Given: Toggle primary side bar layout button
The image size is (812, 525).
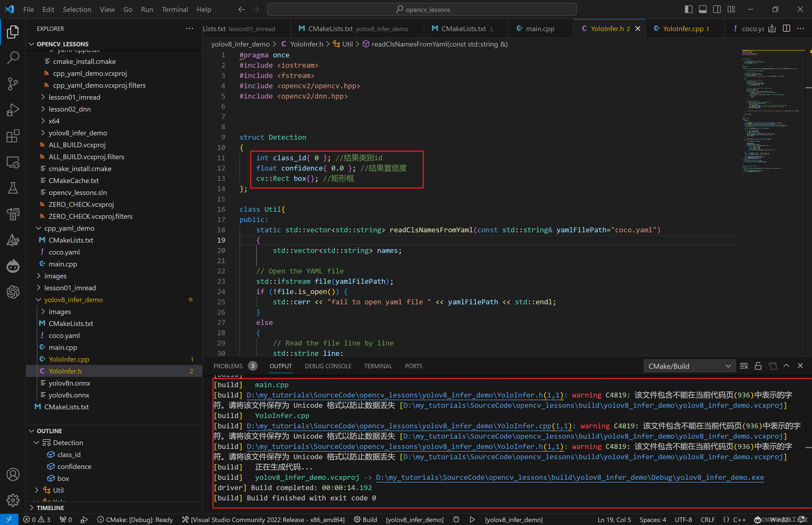Looking at the screenshot, I should click(x=688, y=9).
